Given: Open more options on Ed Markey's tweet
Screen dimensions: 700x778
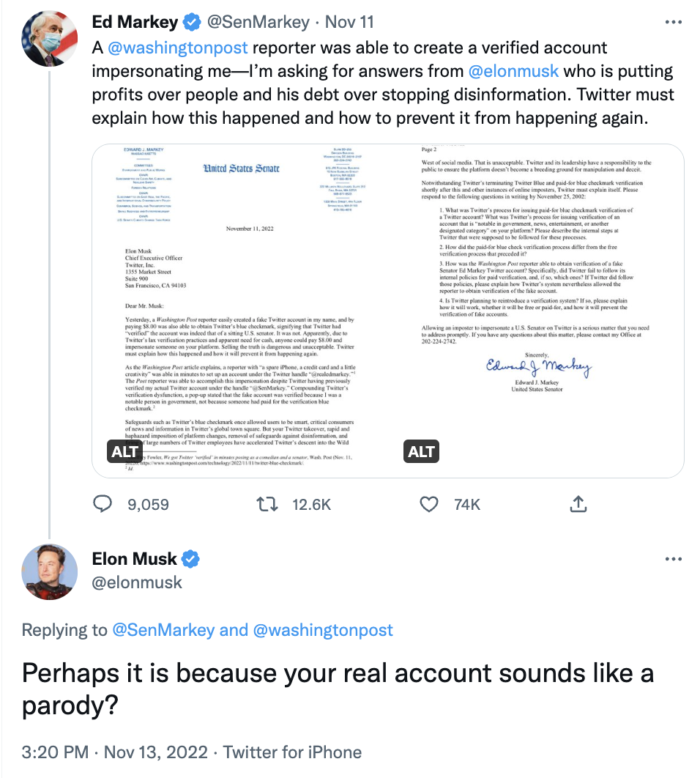Looking at the screenshot, I should click(x=673, y=22).
